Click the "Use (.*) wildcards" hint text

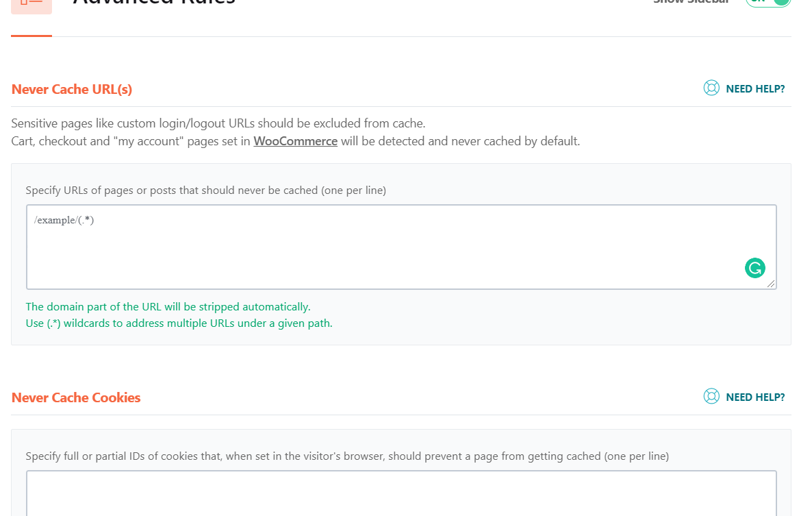pyautogui.click(x=179, y=323)
